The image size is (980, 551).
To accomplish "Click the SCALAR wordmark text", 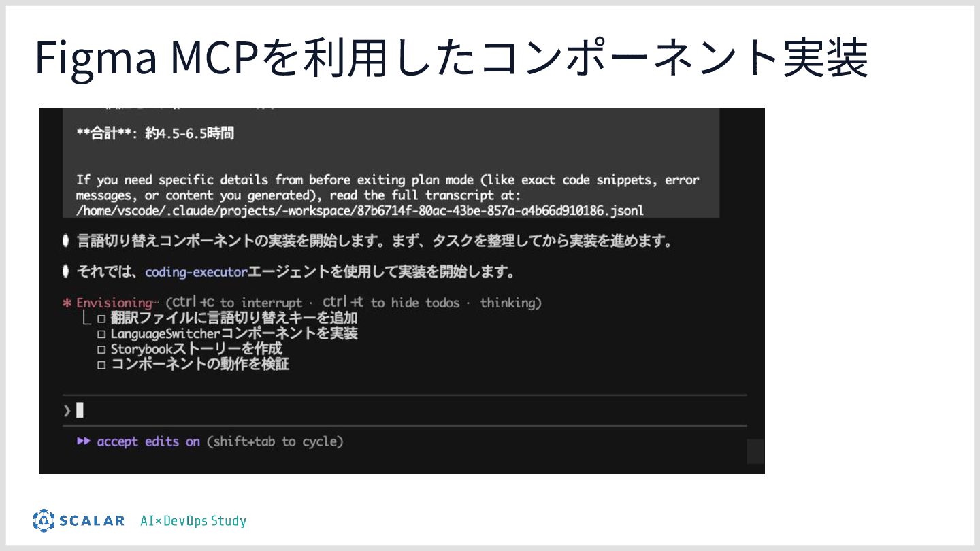I will 92,521.
